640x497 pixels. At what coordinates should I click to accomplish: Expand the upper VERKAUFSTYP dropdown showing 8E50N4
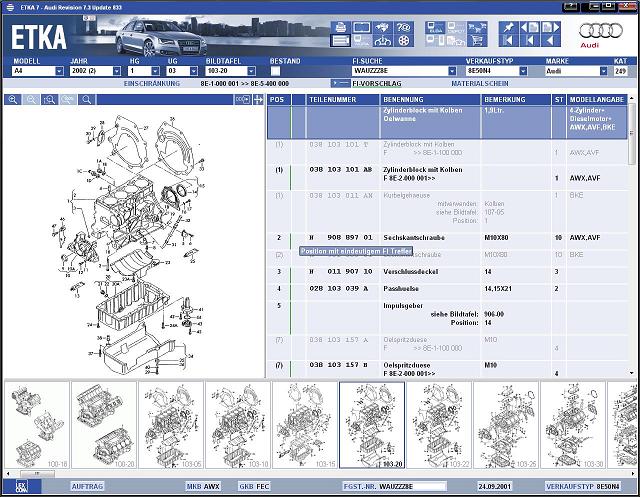523,71
